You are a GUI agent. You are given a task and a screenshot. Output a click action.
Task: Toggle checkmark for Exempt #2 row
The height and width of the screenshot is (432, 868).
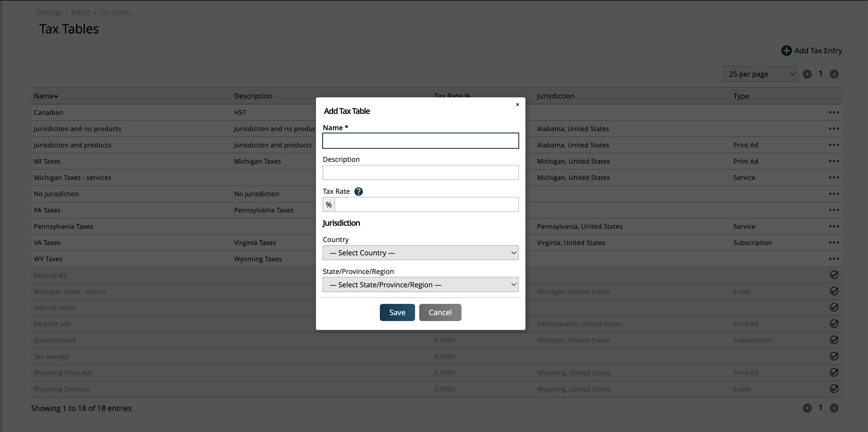click(834, 275)
